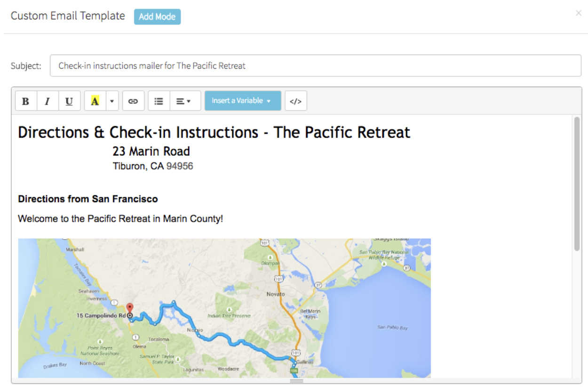Apply yellow highlight color to text

[95, 101]
